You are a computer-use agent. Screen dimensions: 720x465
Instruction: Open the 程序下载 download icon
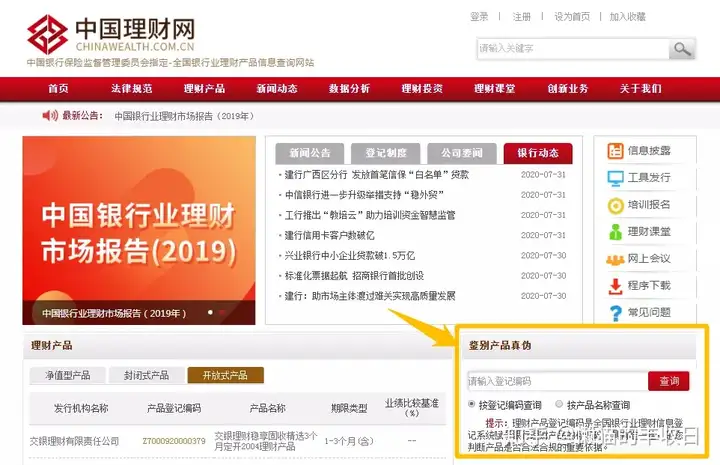pyautogui.click(x=615, y=286)
